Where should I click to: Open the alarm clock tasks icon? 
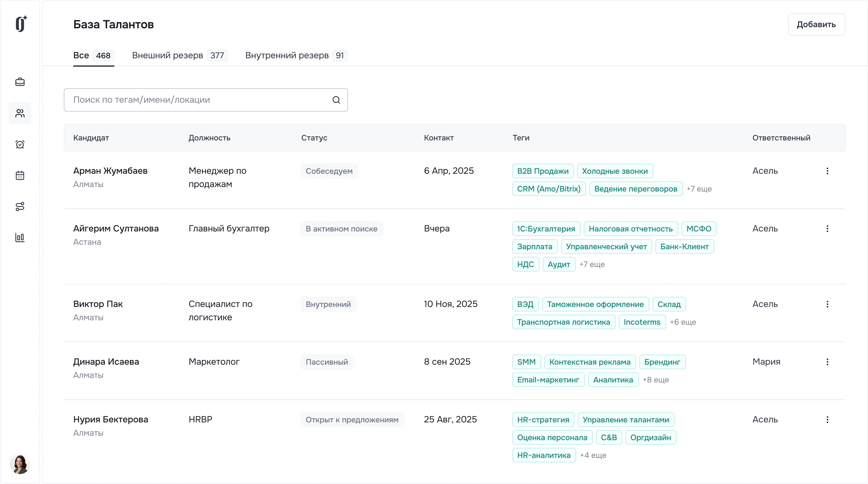20,144
